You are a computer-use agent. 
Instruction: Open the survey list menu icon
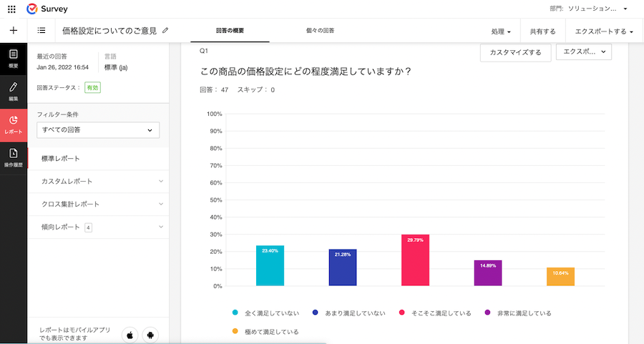click(x=42, y=31)
